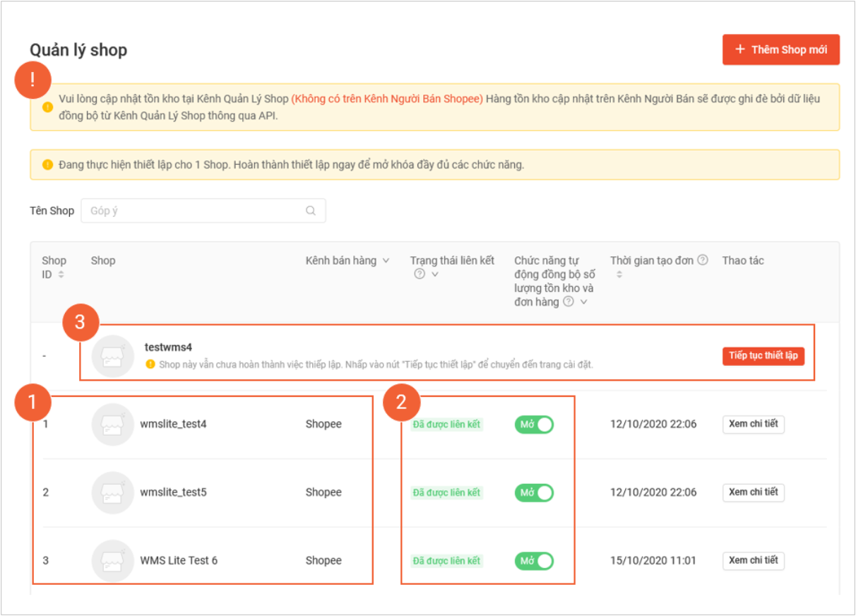Click the wmslite_test4 shop avatar icon
Screen dimensions: 856x616
tap(113, 425)
